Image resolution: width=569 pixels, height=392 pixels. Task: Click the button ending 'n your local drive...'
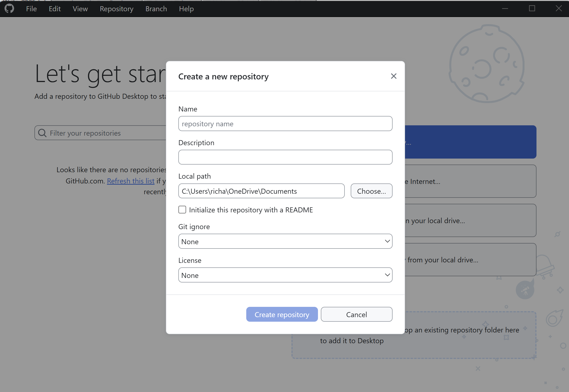click(470, 220)
